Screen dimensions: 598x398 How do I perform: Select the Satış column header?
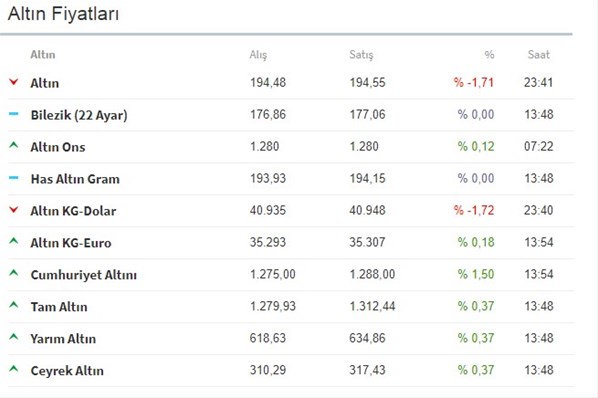361,55
